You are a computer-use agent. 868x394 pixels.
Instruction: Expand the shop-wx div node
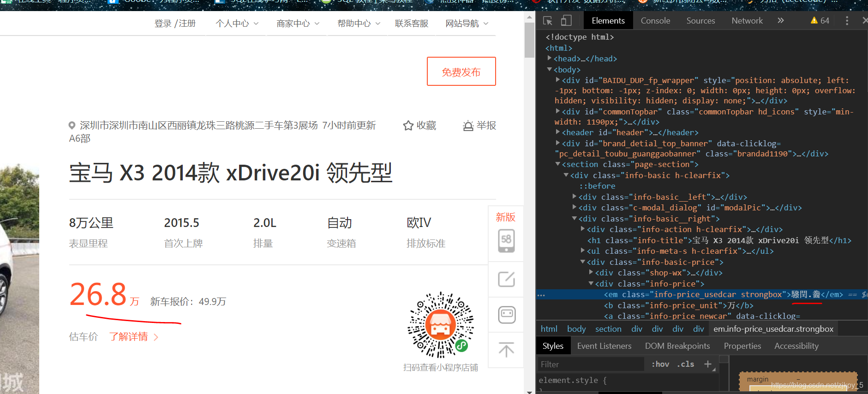591,272
